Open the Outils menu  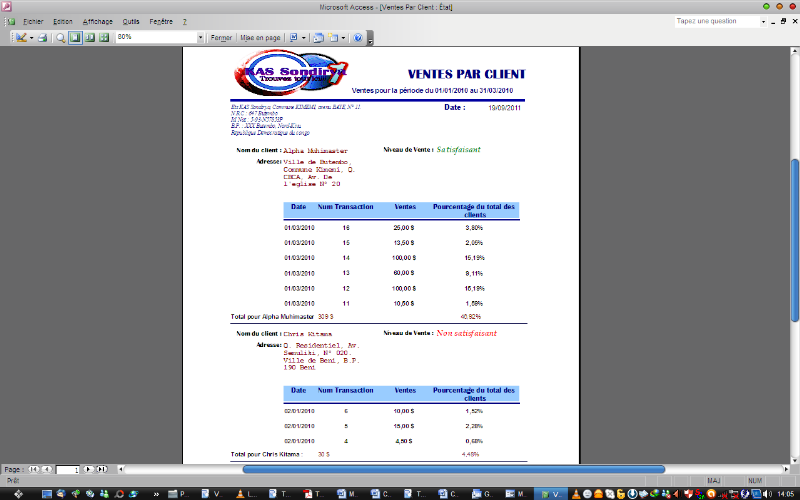131,22
